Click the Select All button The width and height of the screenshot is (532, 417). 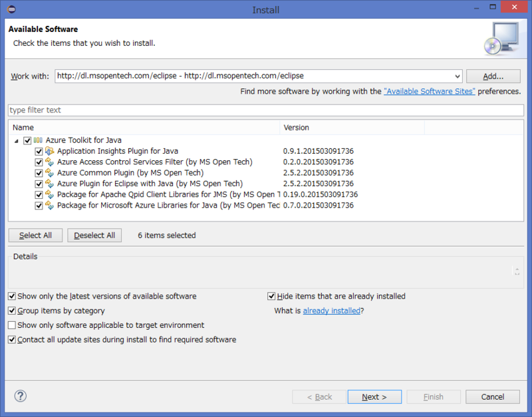coord(35,235)
